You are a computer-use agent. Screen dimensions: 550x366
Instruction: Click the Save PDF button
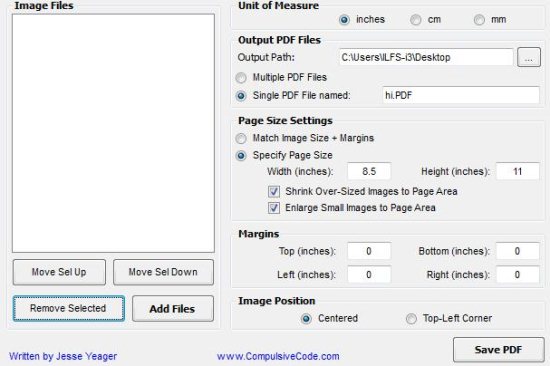click(x=498, y=350)
